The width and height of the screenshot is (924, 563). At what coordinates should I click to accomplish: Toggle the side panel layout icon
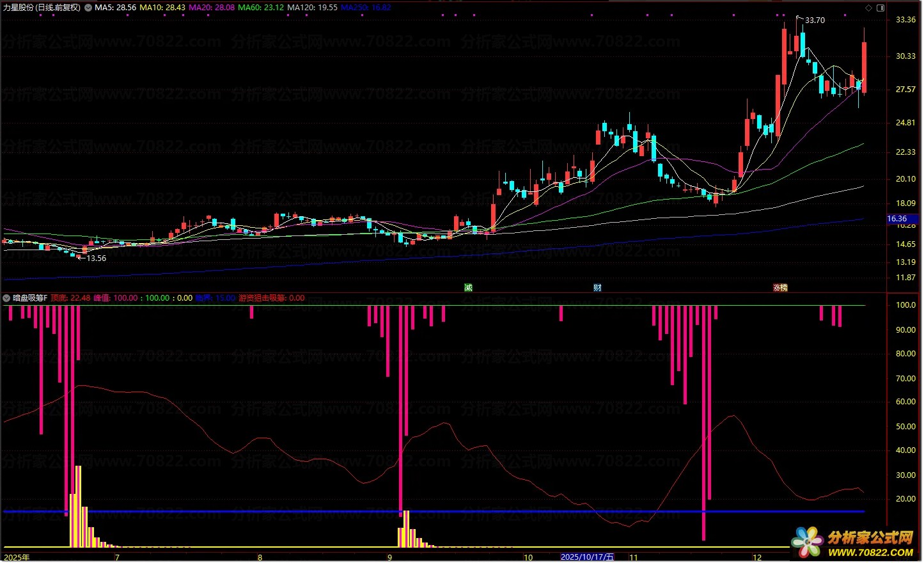point(880,8)
